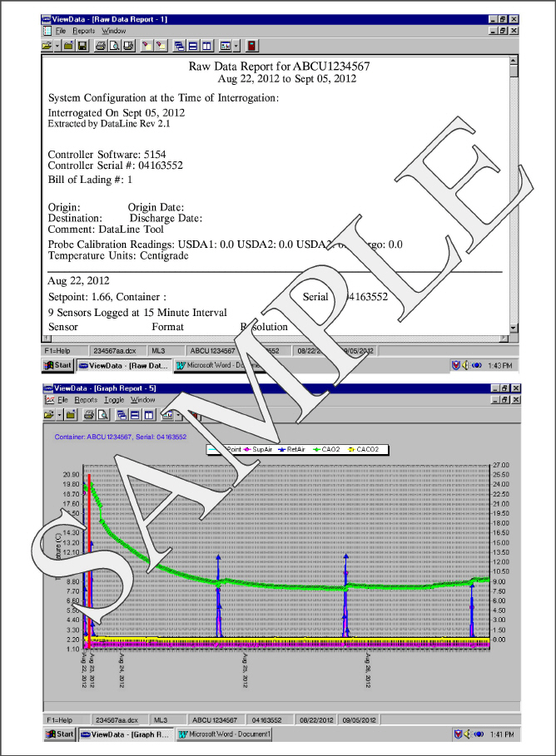
Task: Expand the Open dropdown arrow in Raw Data toolbar
Action: click(58, 46)
